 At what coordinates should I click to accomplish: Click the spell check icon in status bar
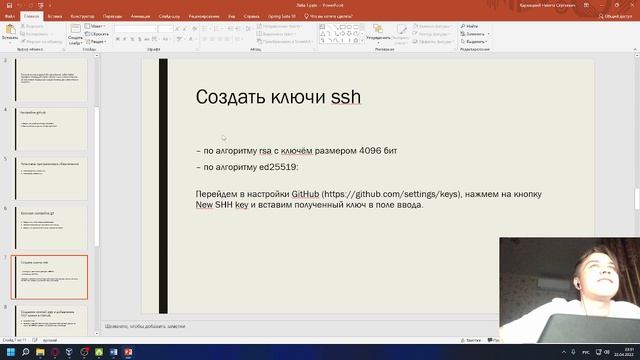click(x=35, y=340)
